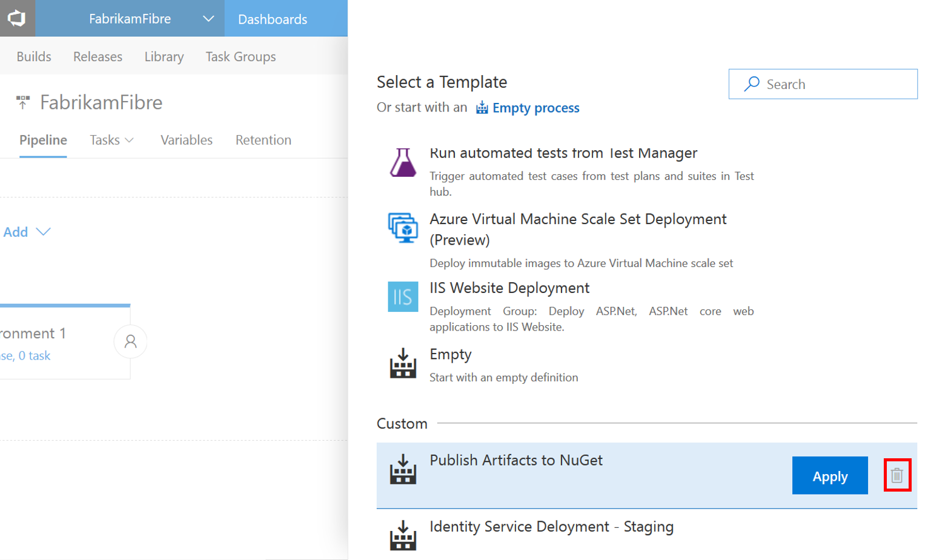This screenshot has height=560, width=928.
Task: Delete the Publish Artifacts to NuGet template
Action: click(897, 475)
